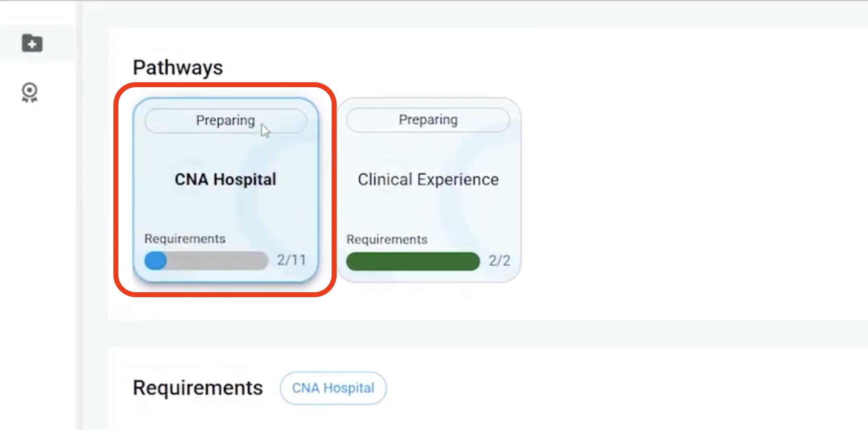Click the green Clinical Experience progress bar
This screenshot has height=430, width=868.
(412, 262)
